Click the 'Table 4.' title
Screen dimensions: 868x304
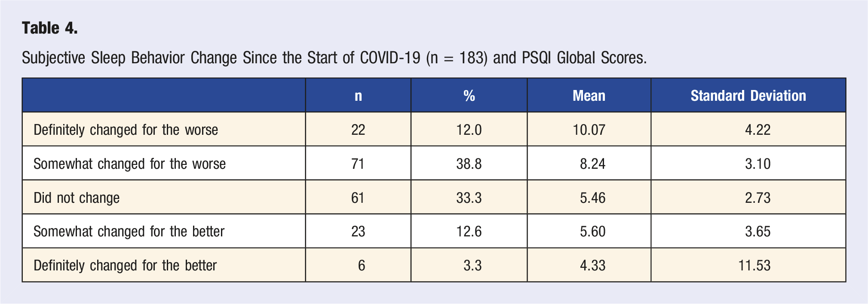50,28
